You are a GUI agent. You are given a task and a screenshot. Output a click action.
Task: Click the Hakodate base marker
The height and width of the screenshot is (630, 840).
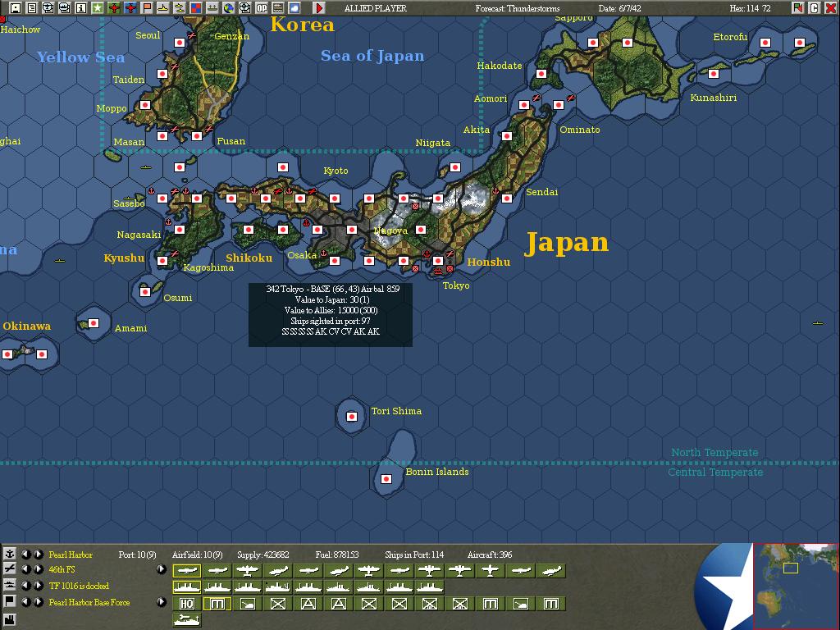point(541,74)
